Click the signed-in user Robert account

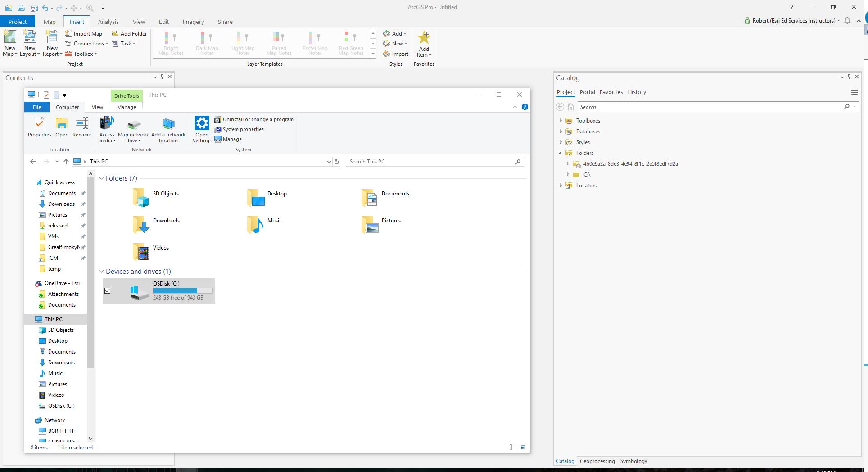click(x=791, y=21)
